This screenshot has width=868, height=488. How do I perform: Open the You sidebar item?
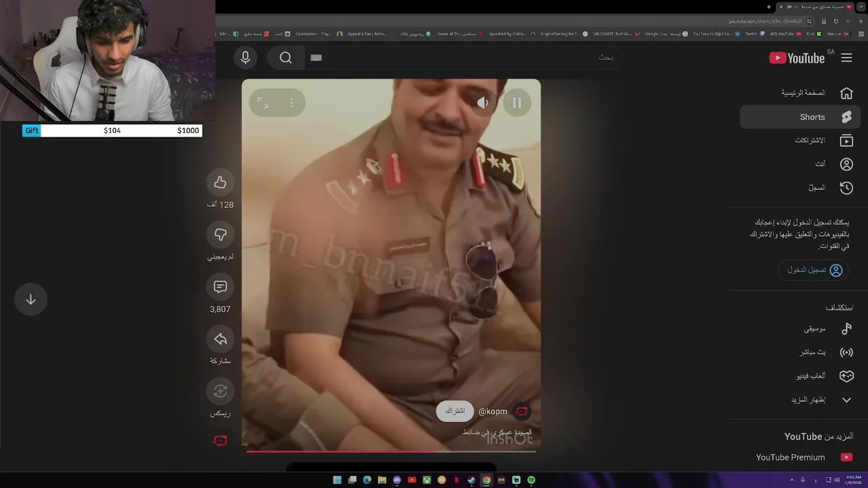tap(800, 164)
